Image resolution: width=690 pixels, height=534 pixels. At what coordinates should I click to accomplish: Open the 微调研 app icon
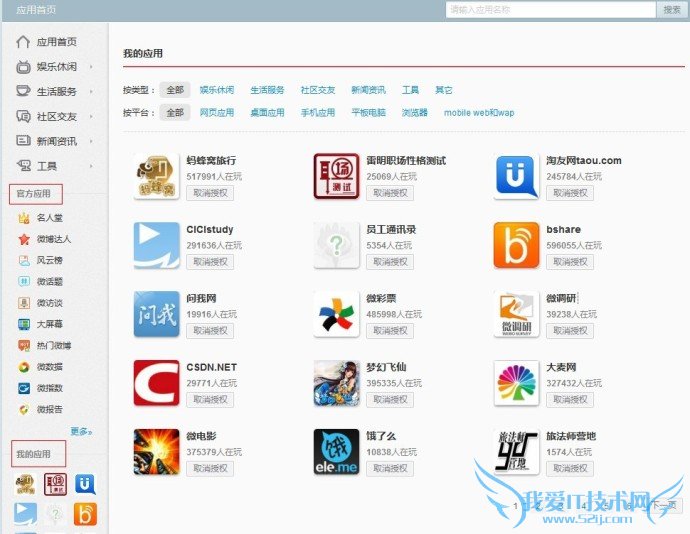516,314
